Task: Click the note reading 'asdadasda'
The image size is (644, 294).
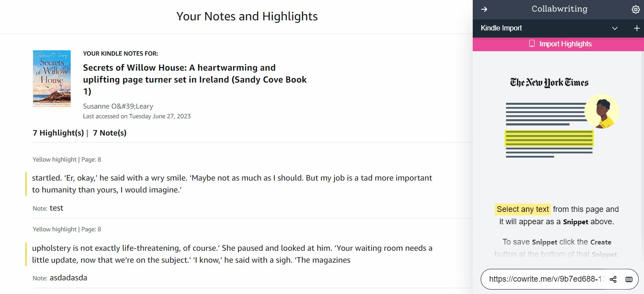Action: (x=68, y=278)
